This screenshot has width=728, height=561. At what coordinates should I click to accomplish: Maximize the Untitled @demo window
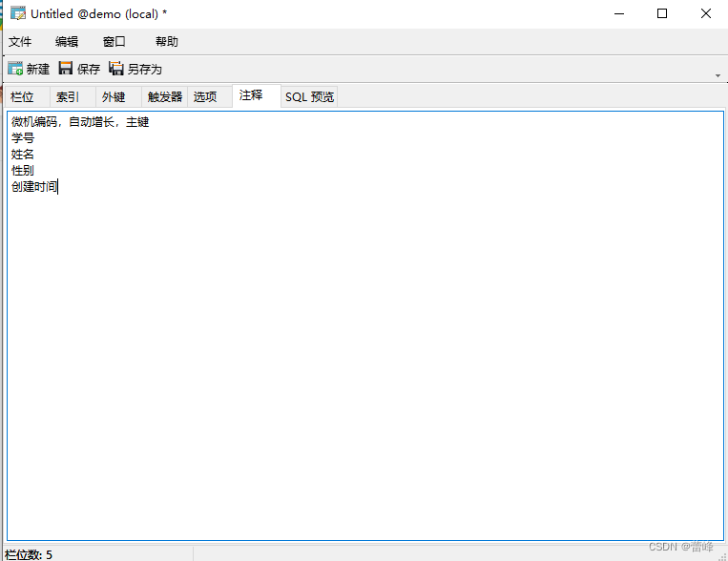(x=662, y=13)
